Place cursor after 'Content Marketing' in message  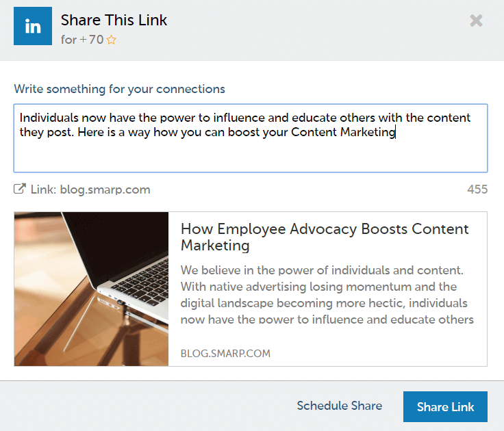tap(396, 133)
